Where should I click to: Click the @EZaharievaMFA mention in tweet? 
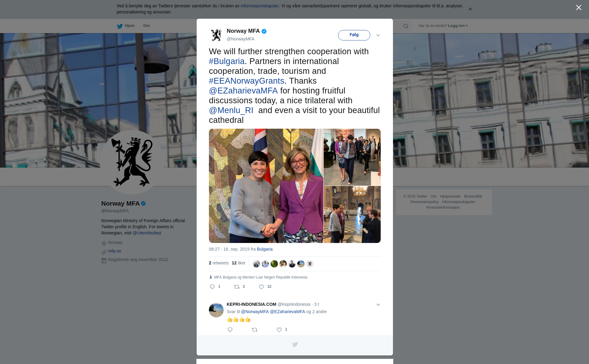point(243,91)
